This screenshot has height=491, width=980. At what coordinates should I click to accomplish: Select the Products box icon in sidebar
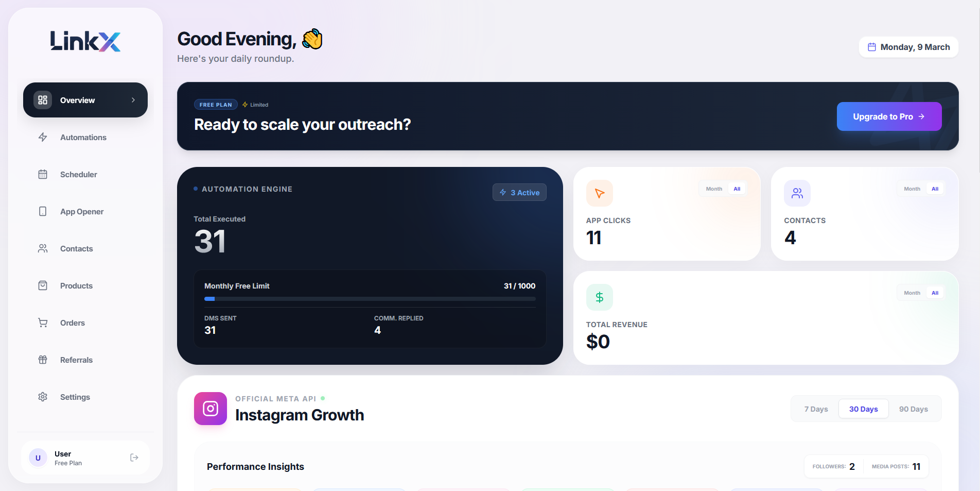(43, 285)
